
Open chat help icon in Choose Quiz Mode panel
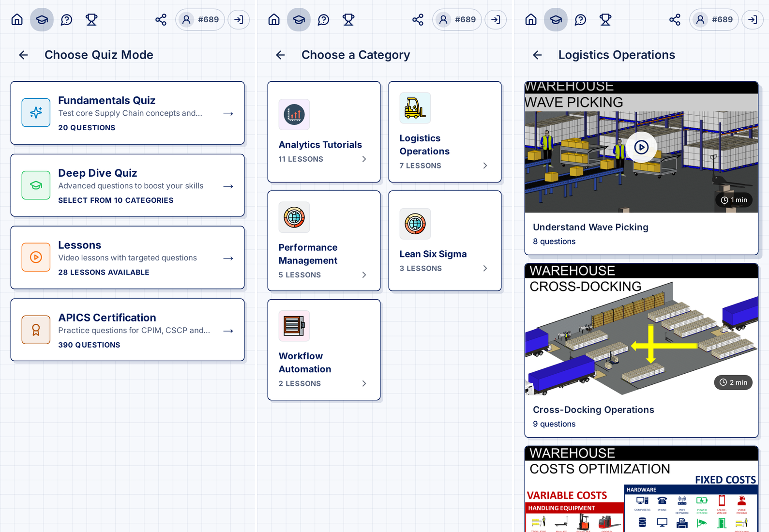pyautogui.click(x=67, y=19)
